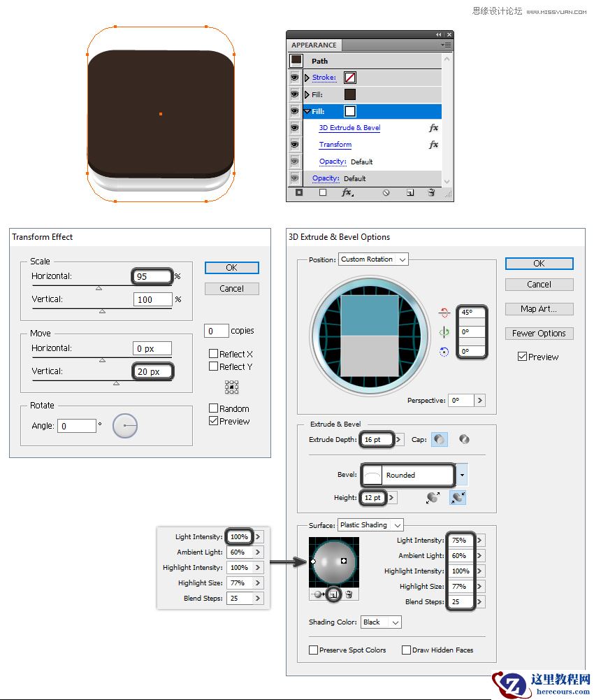Click the dark brown Fill swatch
The width and height of the screenshot is (594, 700).
pos(350,94)
